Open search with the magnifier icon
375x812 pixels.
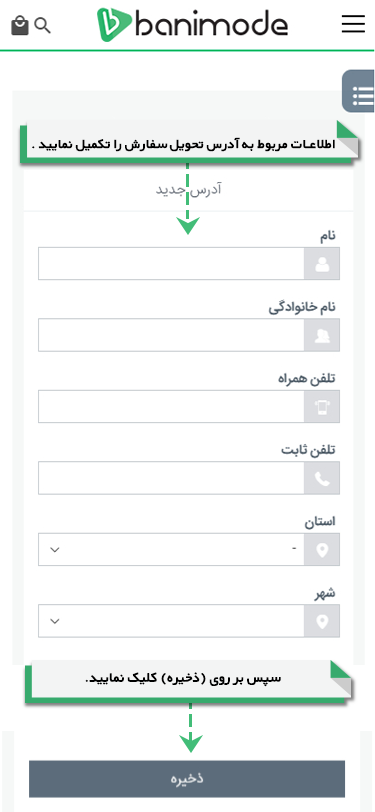tap(42, 25)
